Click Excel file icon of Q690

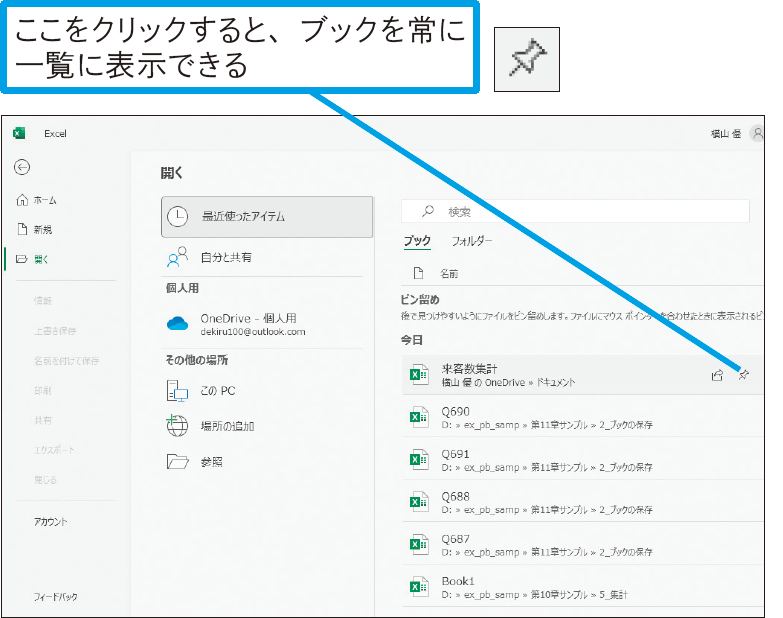tap(418, 417)
